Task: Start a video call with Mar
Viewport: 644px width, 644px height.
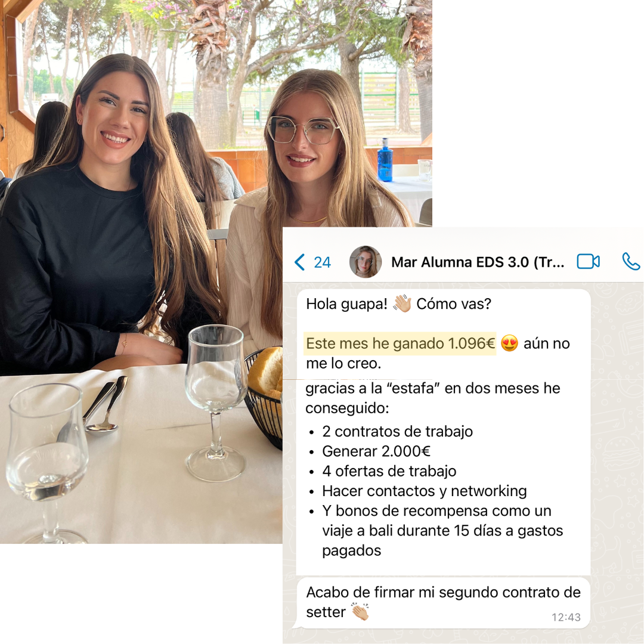Action: pos(588,262)
